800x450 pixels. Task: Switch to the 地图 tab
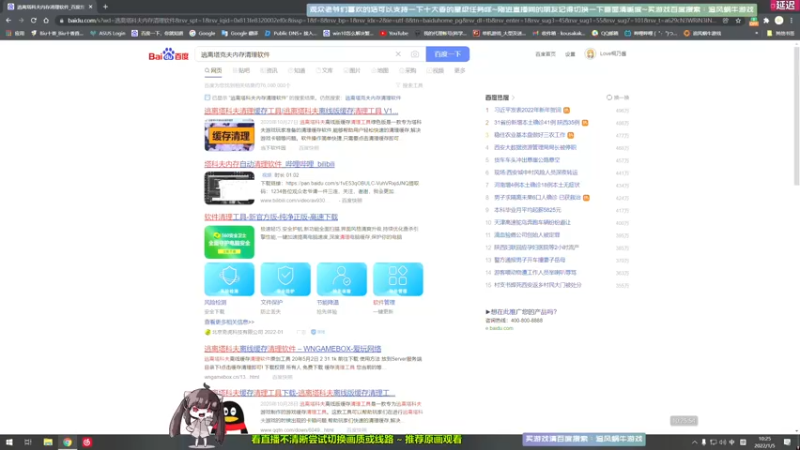tap(380, 70)
